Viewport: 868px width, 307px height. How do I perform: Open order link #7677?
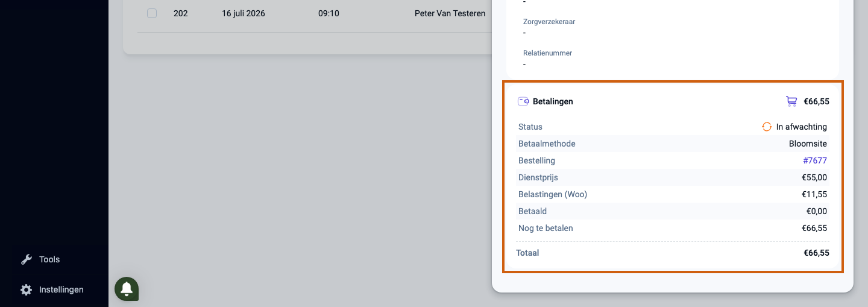[815, 160]
